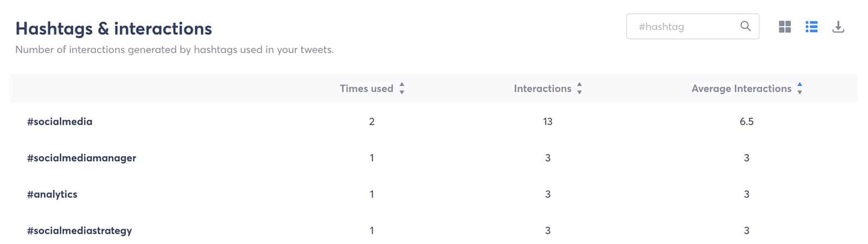Sort by Average Interactions column
The height and width of the screenshot is (244, 868).
[741, 88]
